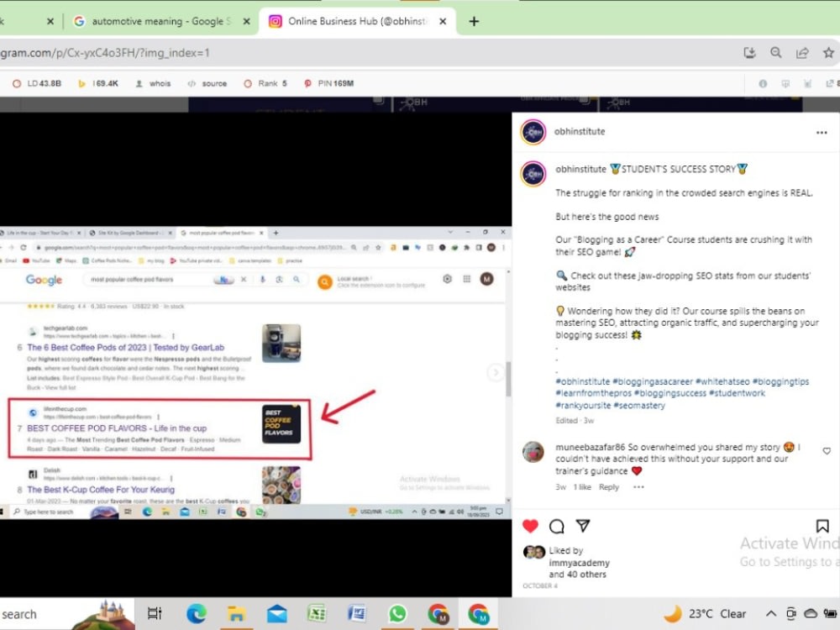This screenshot has width=840, height=630.
Task: Open the source item in the SEO toolbar
Action: tap(207, 83)
